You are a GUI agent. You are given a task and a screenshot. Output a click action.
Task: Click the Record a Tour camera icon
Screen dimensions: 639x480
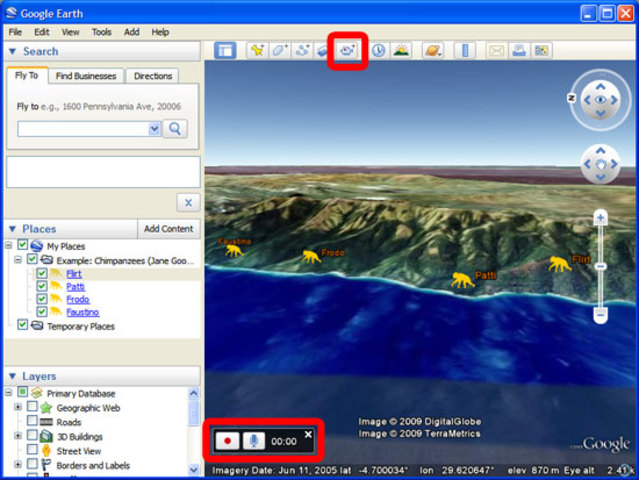coord(347,51)
